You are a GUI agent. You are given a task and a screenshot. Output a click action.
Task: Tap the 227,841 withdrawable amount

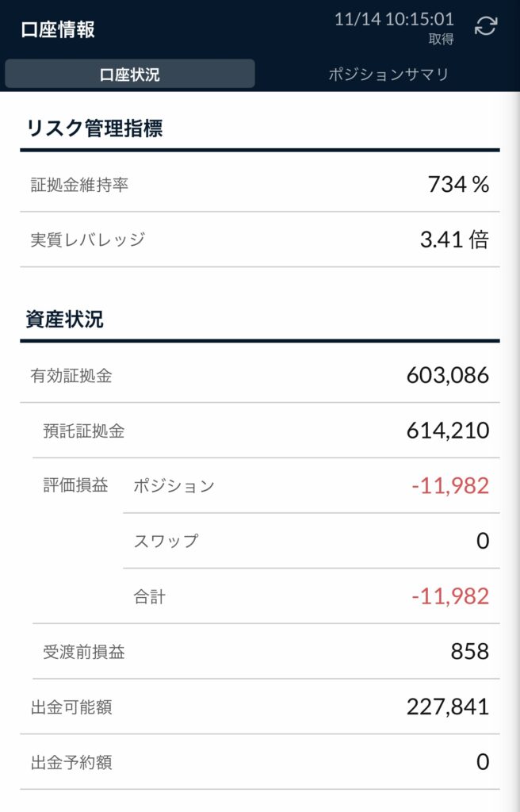(448, 707)
